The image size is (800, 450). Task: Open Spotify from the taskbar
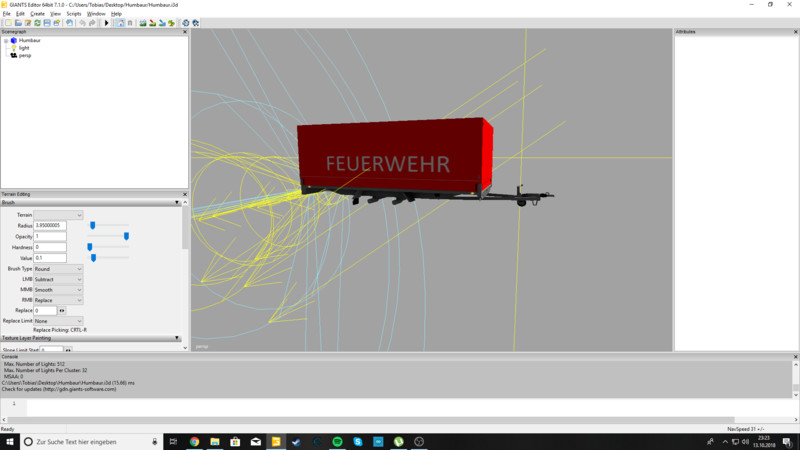pyautogui.click(x=337, y=441)
